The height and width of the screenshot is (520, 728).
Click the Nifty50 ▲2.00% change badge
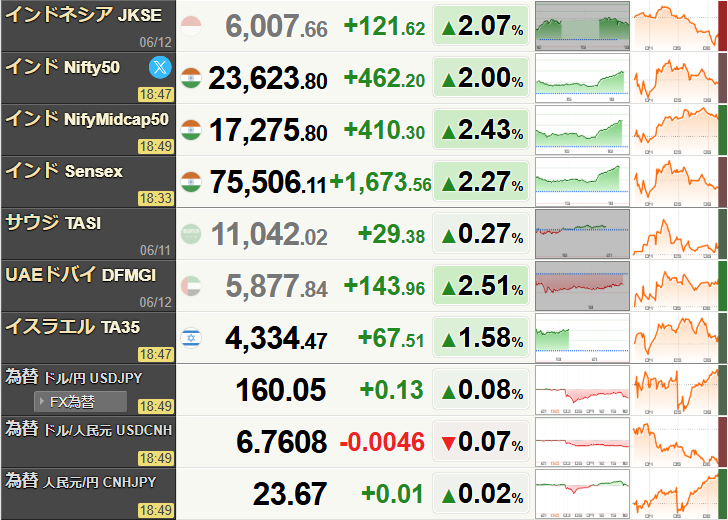click(481, 78)
